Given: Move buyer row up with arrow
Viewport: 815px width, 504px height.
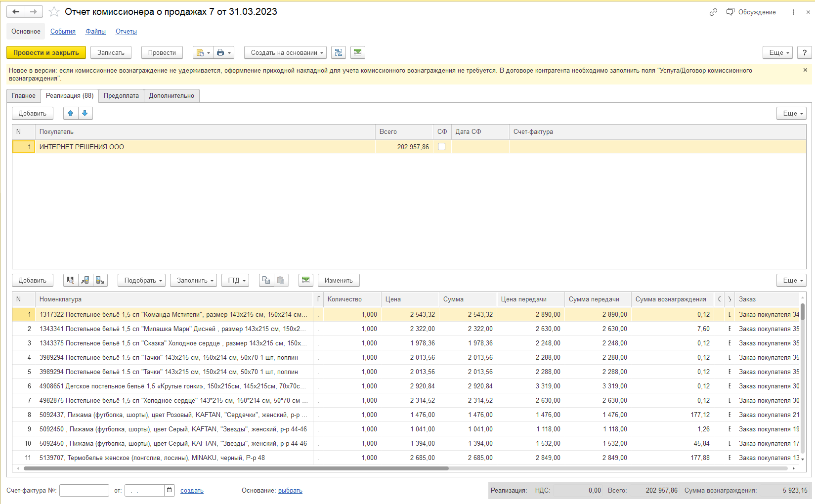Looking at the screenshot, I should coord(71,113).
